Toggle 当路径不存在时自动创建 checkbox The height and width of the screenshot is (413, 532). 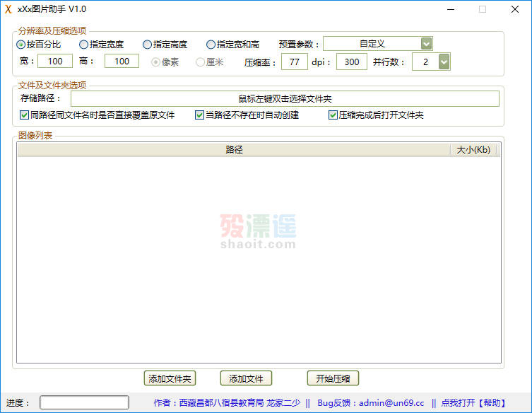pos(247,115)
